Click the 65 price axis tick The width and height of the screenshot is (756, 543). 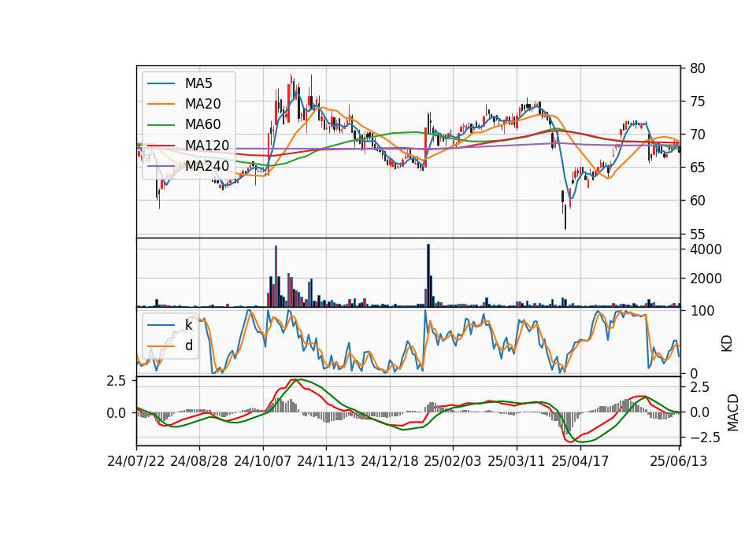tap(697, 168)
